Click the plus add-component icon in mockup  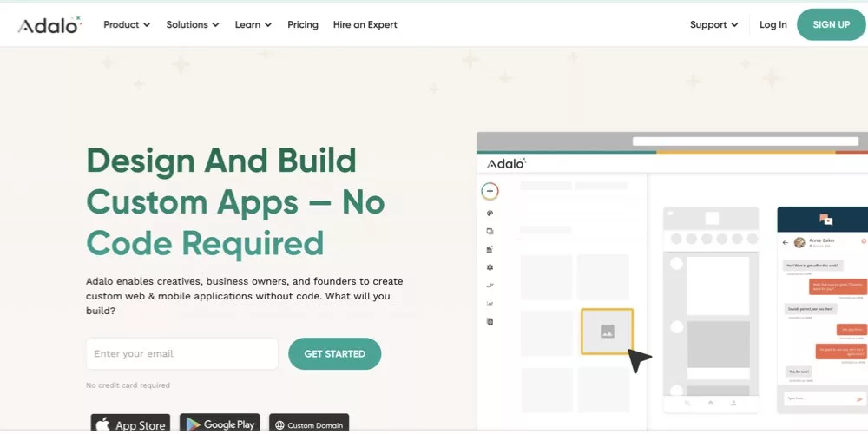pyautogui.click(x=490, y=191)
